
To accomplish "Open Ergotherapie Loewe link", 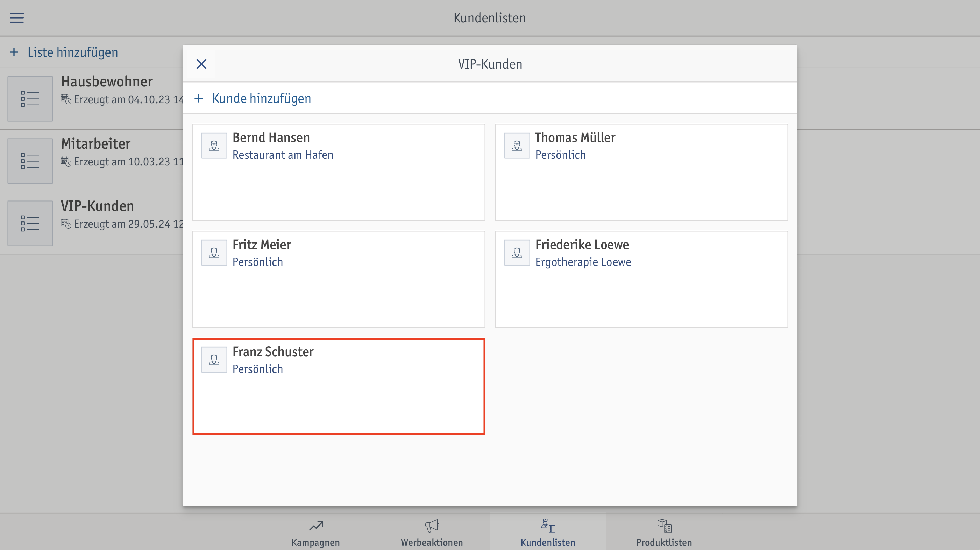I will [583, 262].
